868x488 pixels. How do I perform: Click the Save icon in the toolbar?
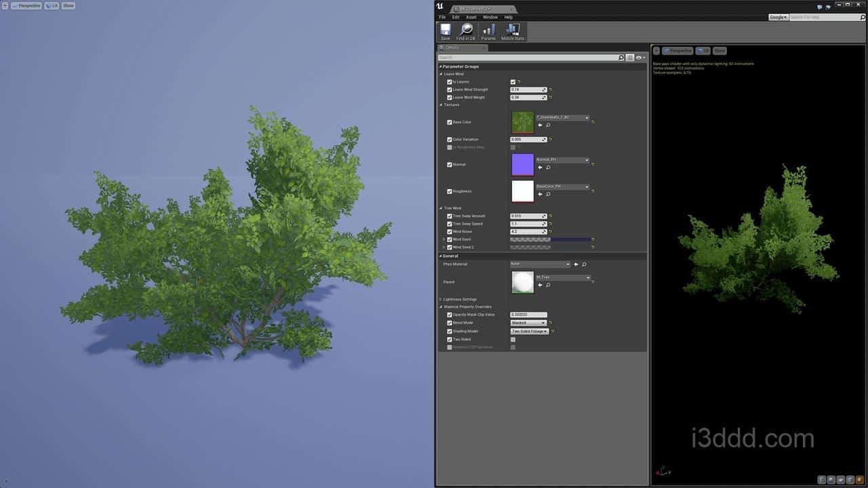[x=446, y=30]
